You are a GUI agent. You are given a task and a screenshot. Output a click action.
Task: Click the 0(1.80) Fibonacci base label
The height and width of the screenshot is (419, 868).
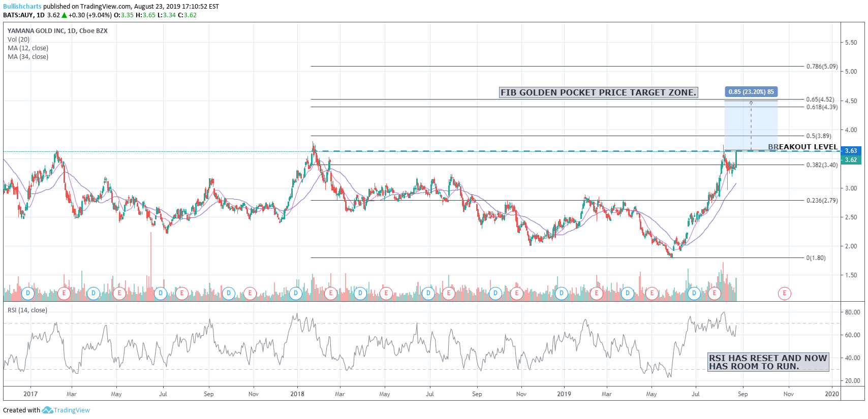(x=816, y=258)
